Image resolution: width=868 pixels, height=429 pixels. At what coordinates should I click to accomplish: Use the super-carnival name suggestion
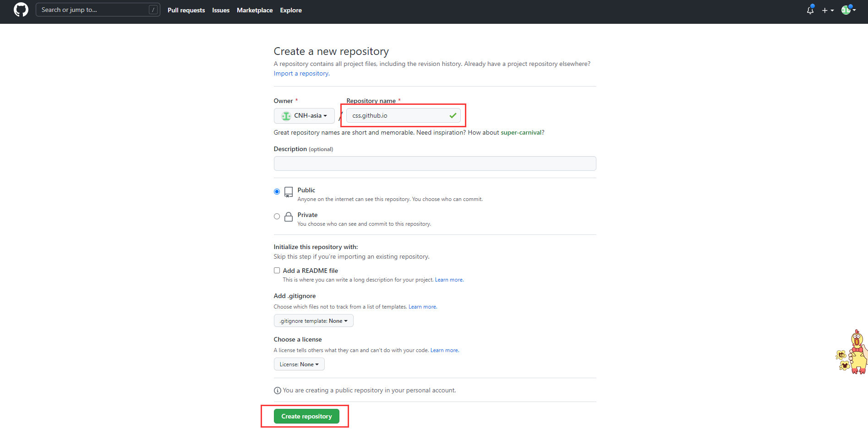coord(521,133)
